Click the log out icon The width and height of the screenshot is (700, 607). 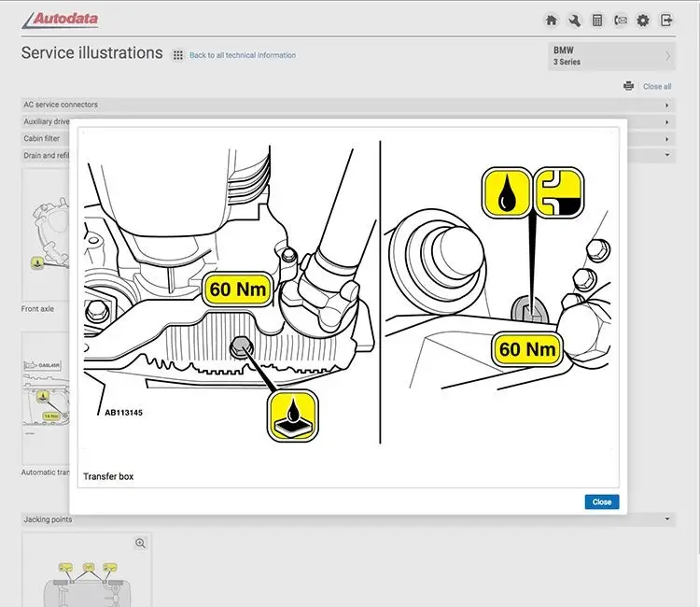click(666, 20)
